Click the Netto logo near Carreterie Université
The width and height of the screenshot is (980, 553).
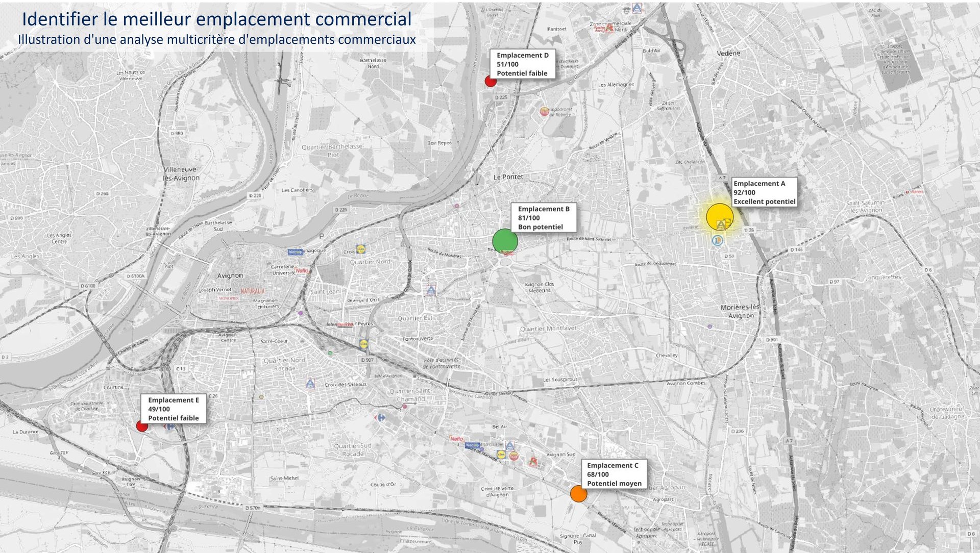click(302, 270)
